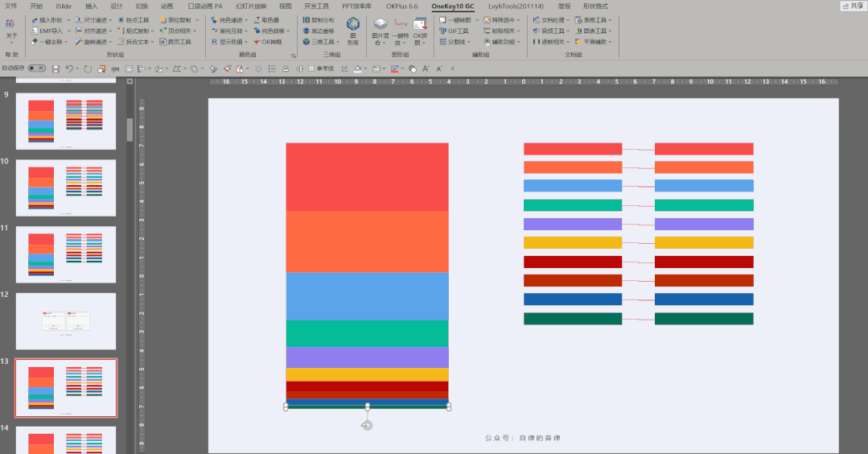Select the 控点工具 control point tool

pyautogui.click(x=134, y=20)
